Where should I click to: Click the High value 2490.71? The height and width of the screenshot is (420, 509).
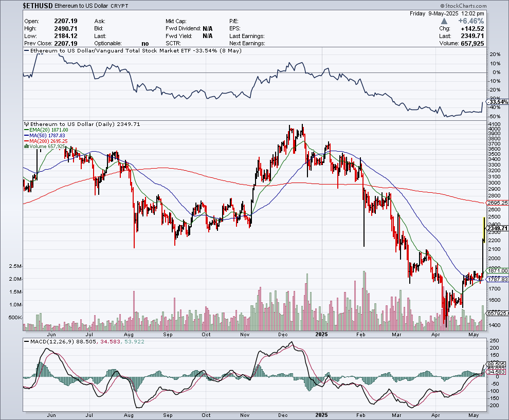pos(66,29)
